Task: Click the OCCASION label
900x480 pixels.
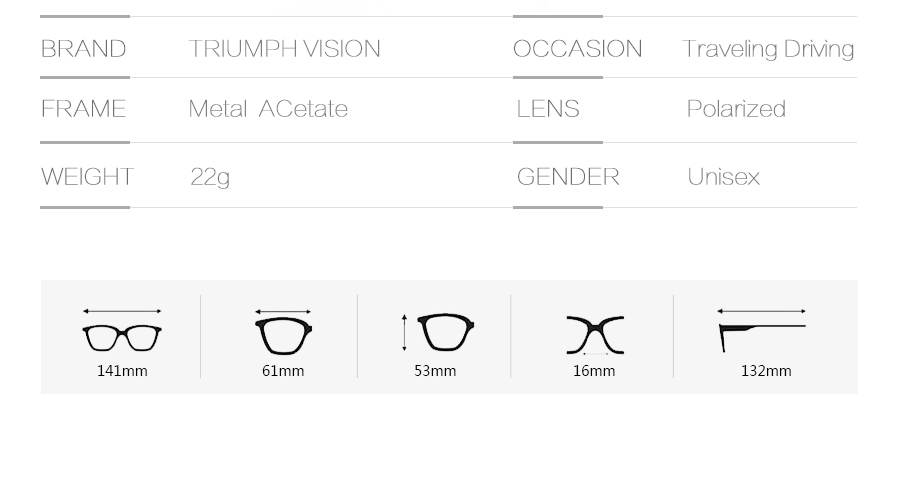Action: pos(577,49)
